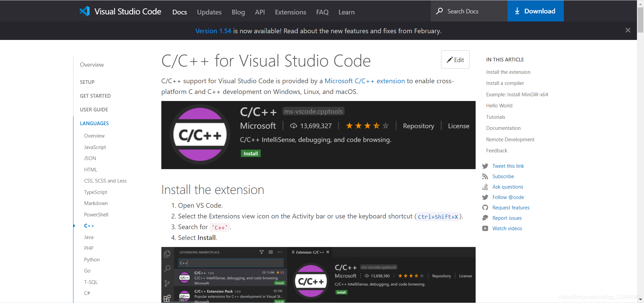The height and width of the screenshot is (303, 644).
Task: Open the License link in the extension banner
Action: [459, 126]
